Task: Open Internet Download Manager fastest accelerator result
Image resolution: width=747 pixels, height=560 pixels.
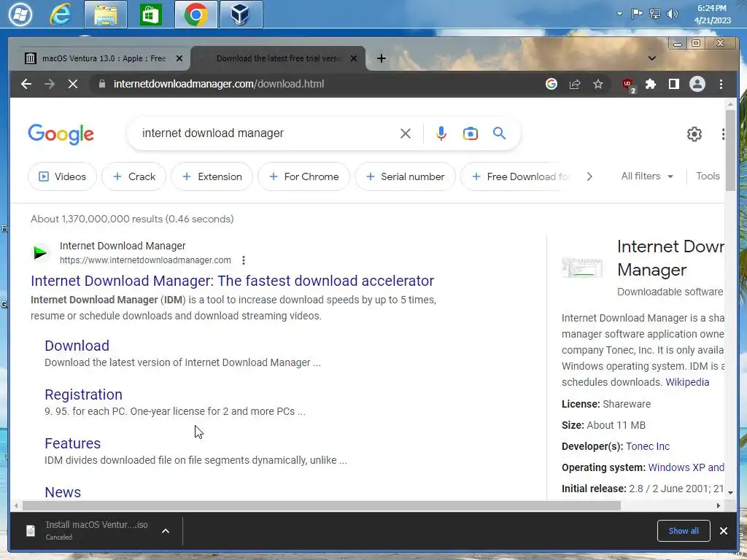Action: (x=233, y=281)
